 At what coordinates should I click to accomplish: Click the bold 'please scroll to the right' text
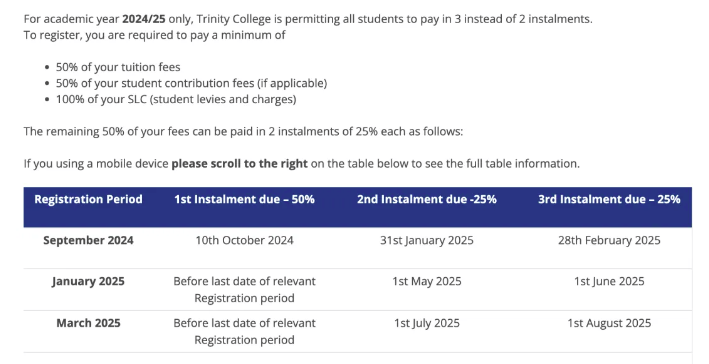pos(239,164)
